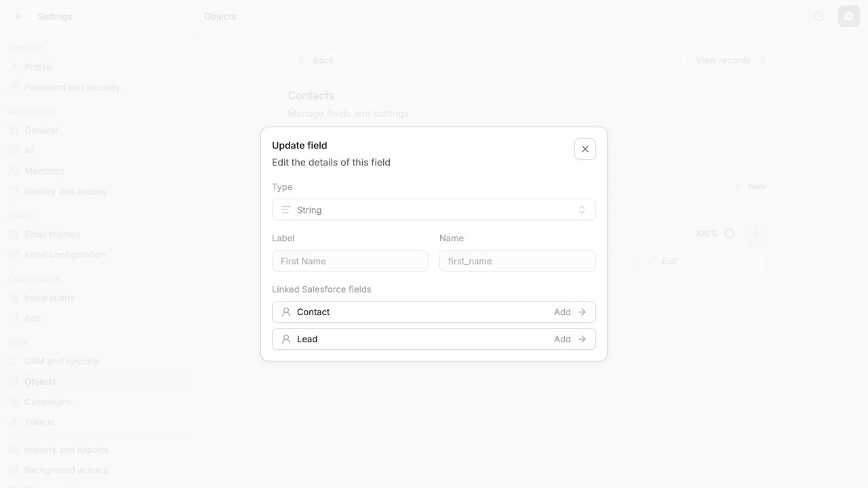Open AI settings in sidebar
This screenshot has width=868, height=488.
98,150
